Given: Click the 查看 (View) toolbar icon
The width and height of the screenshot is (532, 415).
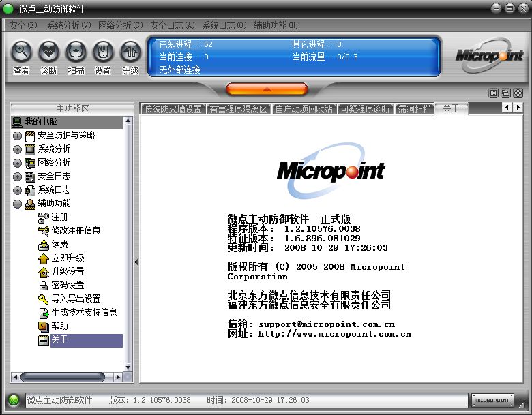Looking at the screenshot, I should point(21,52).
